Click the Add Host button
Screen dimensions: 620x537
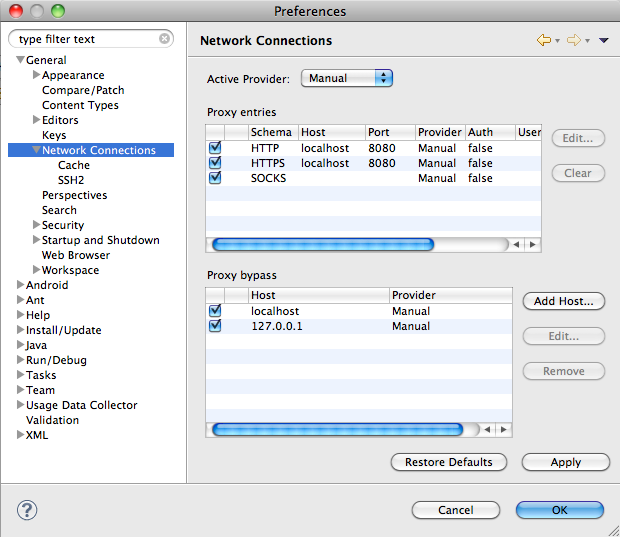pyautogui.click(x=564, y=301)
